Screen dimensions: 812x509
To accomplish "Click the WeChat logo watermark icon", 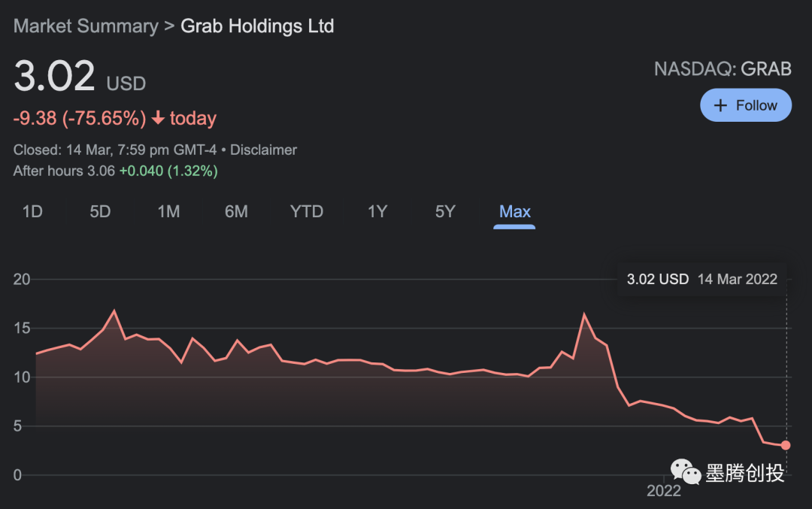I will click(x=685, y=473).
